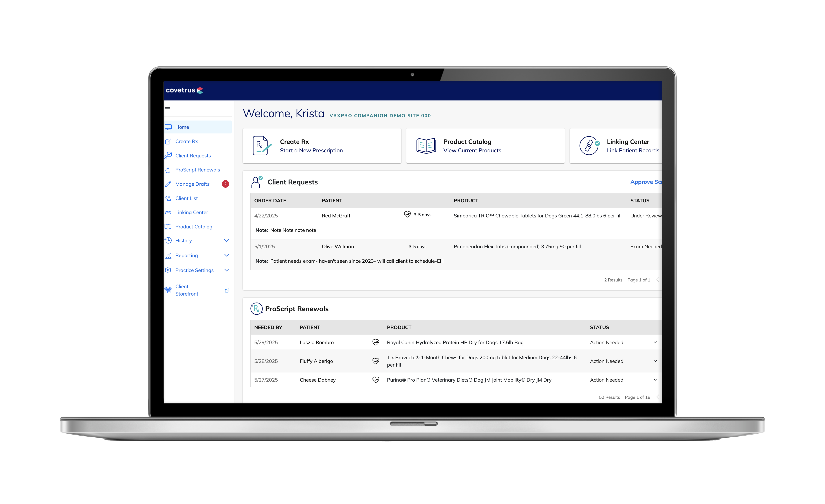This screenshot has width=825, height=504.
Task: Open status dropdown for Fluffy Alberigo renewal
Action: [655, 361]
